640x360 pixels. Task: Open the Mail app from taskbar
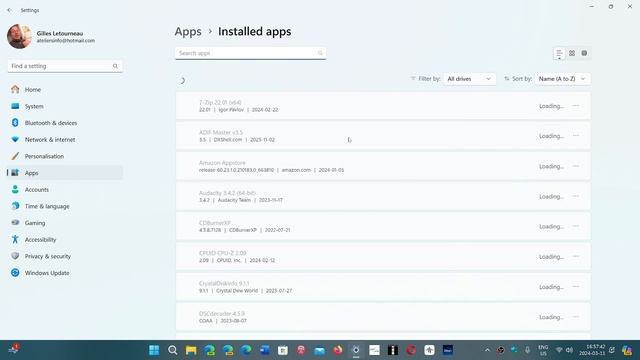point(320,350)
